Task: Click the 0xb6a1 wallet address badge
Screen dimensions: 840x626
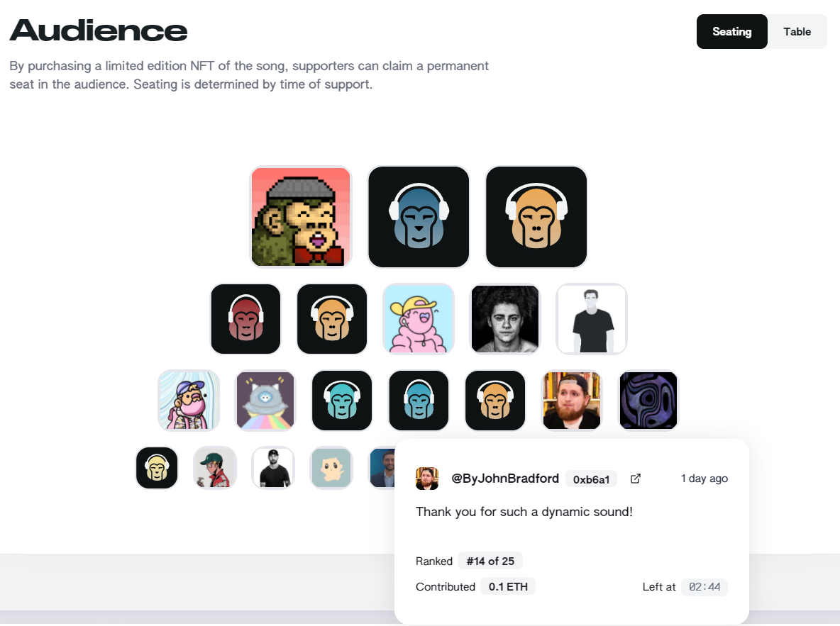Action: (x=591, y=479)
